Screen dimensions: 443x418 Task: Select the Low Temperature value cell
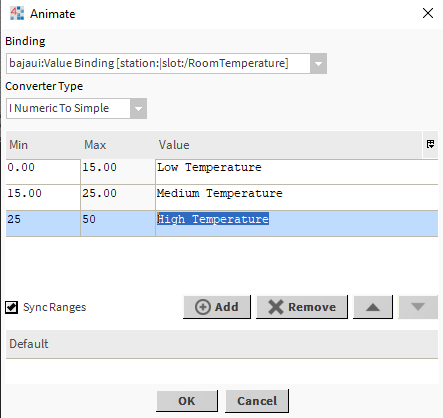297,171
